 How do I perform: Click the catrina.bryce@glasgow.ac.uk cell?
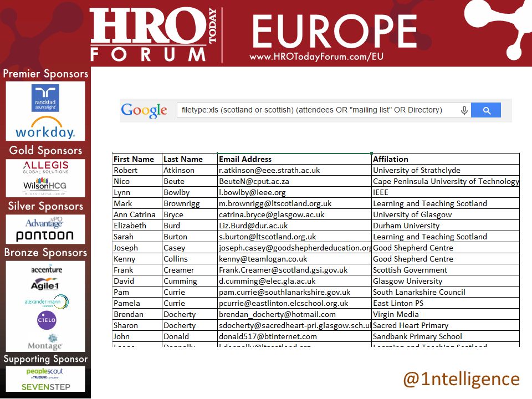[x=294, y=215]
